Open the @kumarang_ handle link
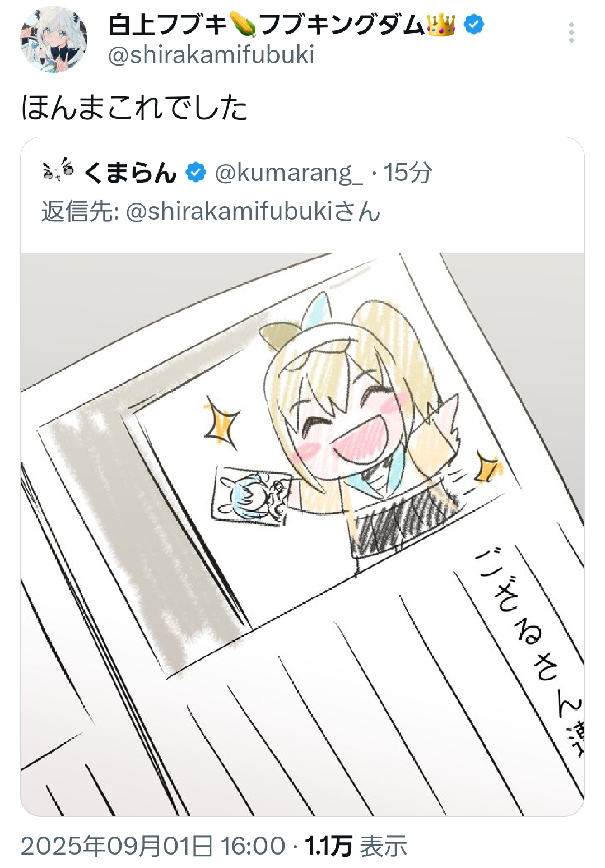This screenshot has height=868, width=605. [x=288, y=173]
